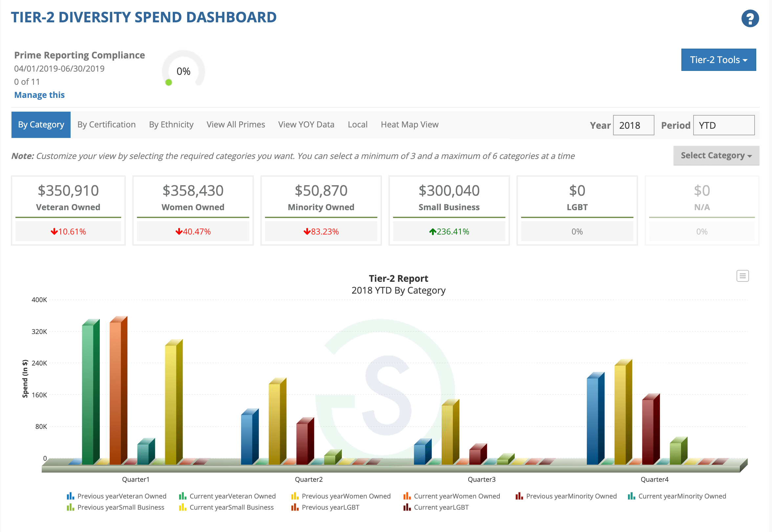This screenshot has width=772, height=532.
Task: Click the Current yearSmall Business legend icon
Action: click(182, 507)
